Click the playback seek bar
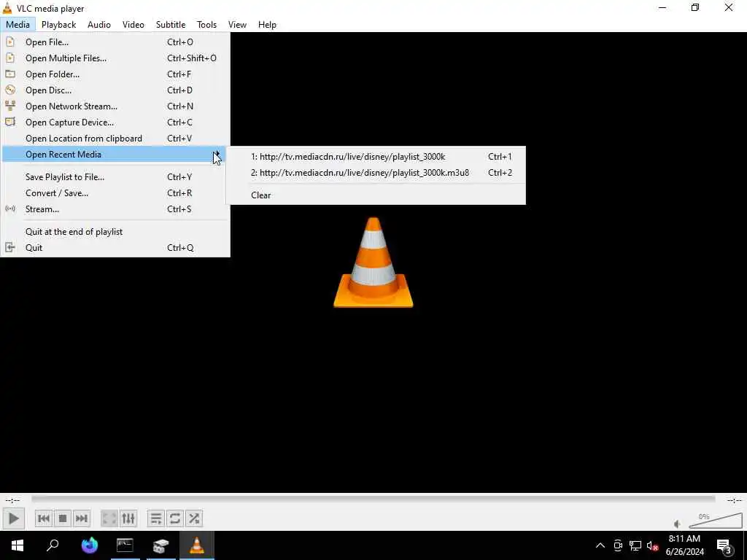747x560 pixels. 373,499
